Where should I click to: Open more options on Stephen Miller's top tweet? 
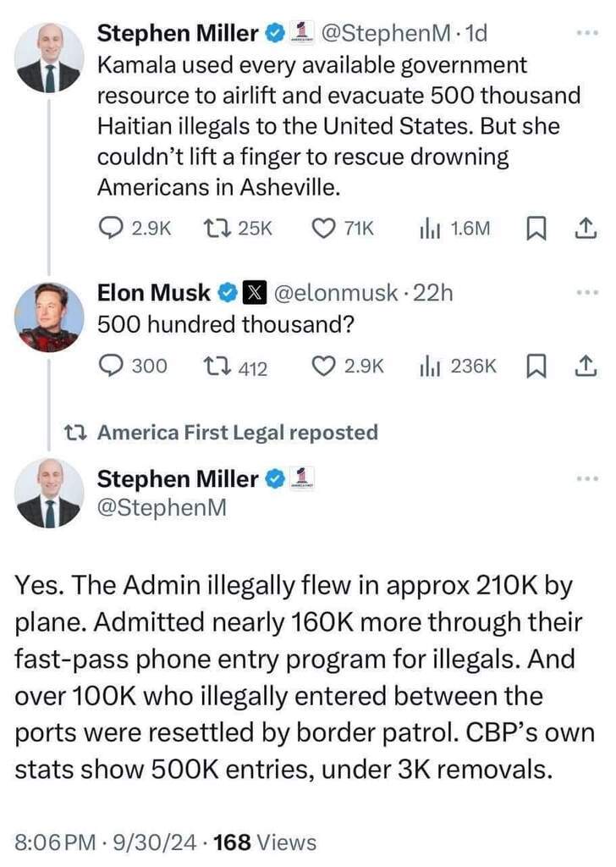tap(586, 33)
